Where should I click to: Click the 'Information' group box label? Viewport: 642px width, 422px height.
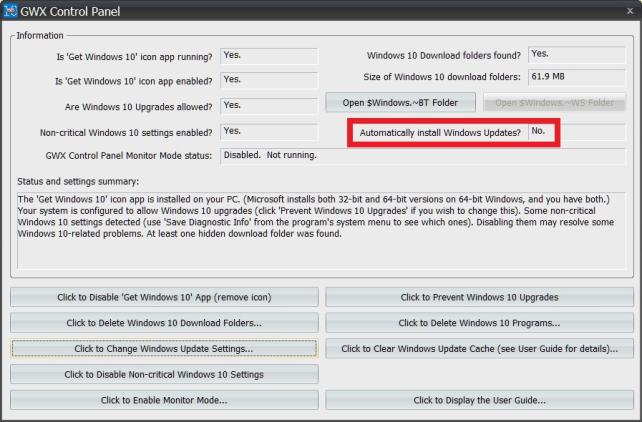pyautogui.click(x=40, y=36)
